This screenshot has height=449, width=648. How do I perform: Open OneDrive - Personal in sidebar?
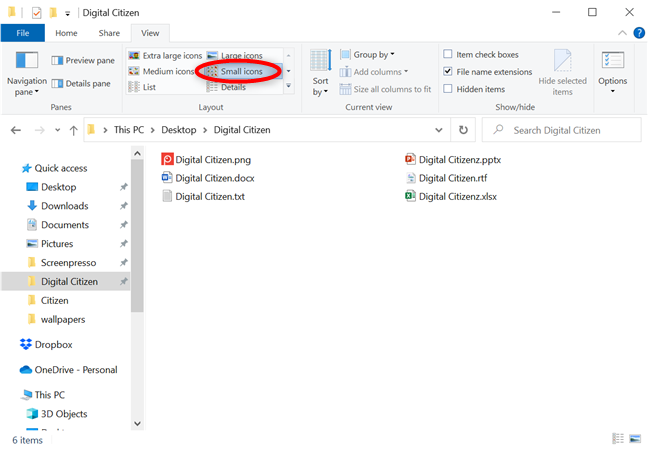(x=69, y=370)
